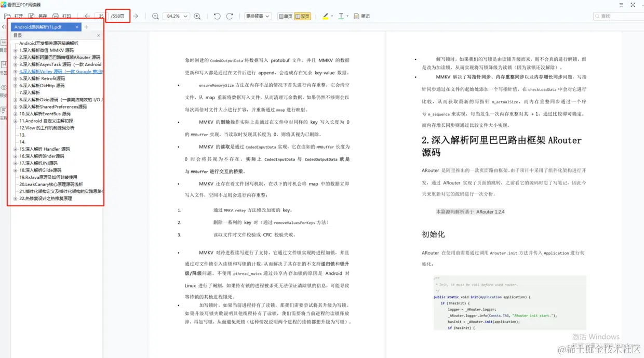Click the 本篇源码解析基于 ARouter 1.2.4 note

(470, 212)
